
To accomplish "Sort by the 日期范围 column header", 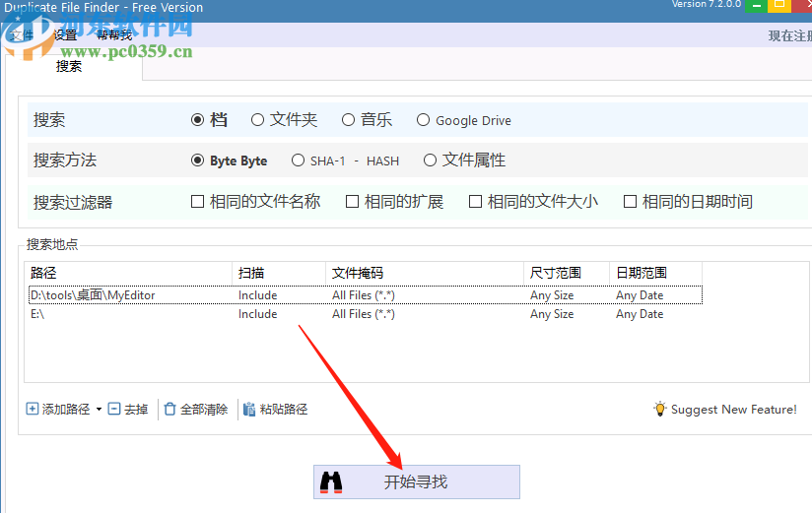I will [x=656, y=273].
